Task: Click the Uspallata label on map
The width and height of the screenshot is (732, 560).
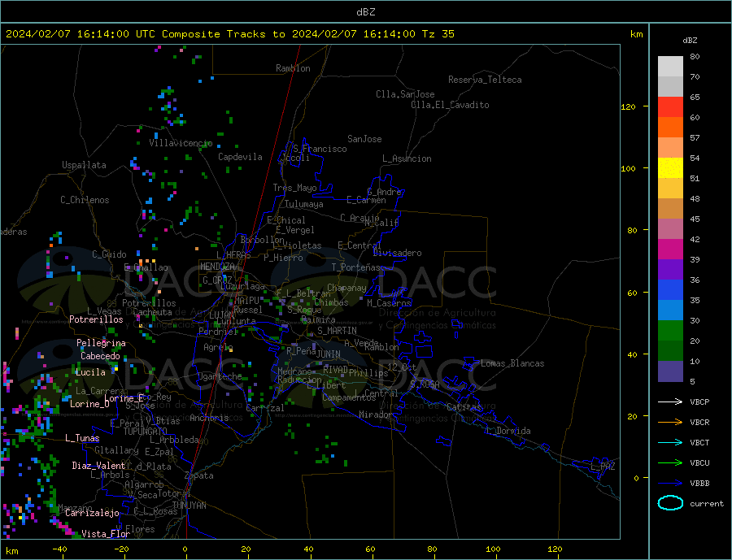Action: pos(84,165)
